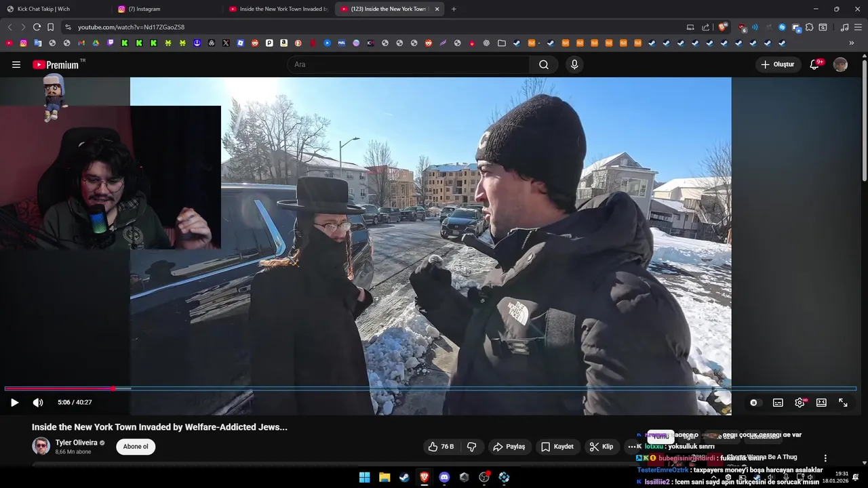
Task: Open Discord from taskbar
Action: point(444,477)
